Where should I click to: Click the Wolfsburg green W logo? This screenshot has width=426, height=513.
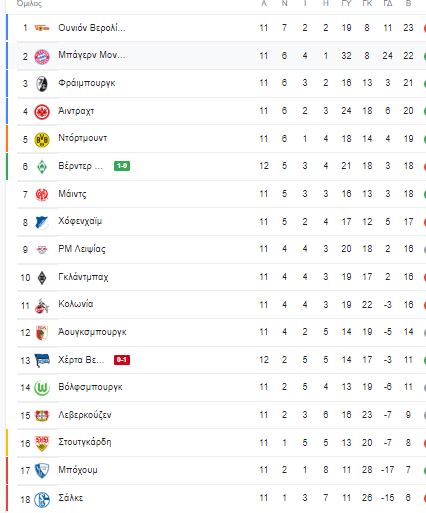42,388
